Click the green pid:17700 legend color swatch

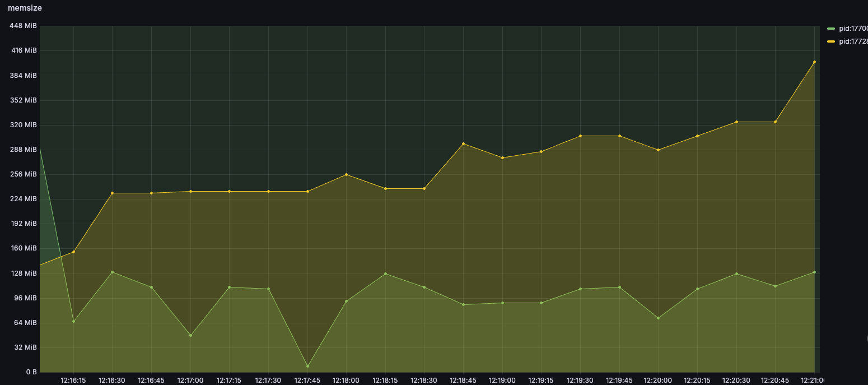click(x=830, y=28)
